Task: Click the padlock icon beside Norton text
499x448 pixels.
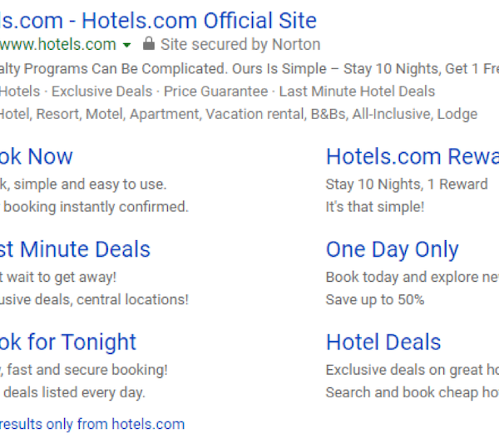Action: 149,44
